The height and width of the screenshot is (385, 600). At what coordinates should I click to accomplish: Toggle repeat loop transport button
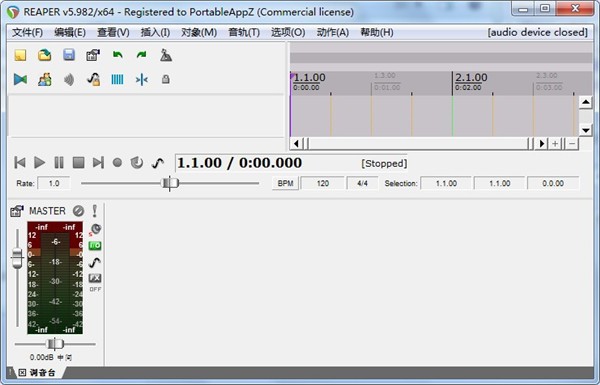coord(137,163)
